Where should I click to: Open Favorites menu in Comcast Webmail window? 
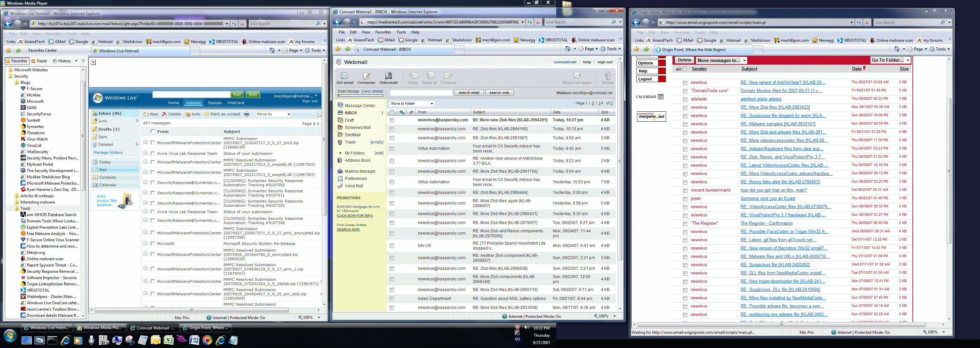[383, 32]
